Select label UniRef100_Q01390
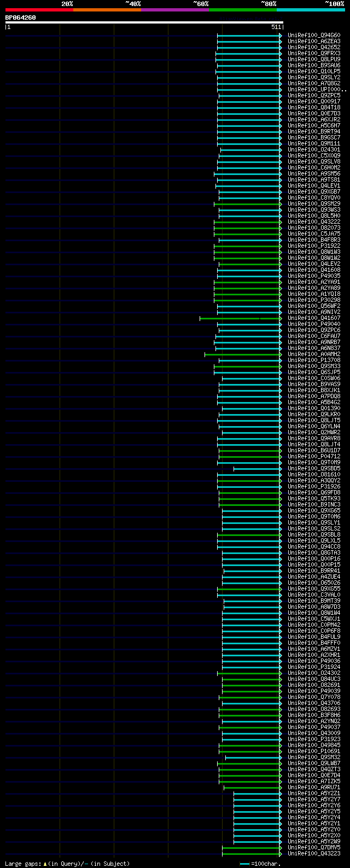 tap(314, 408)
